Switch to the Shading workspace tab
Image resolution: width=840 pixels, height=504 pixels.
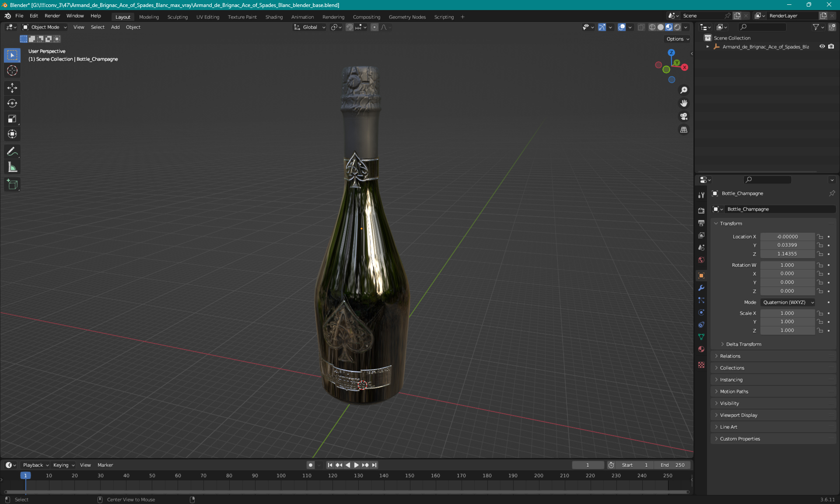point(274,17)
